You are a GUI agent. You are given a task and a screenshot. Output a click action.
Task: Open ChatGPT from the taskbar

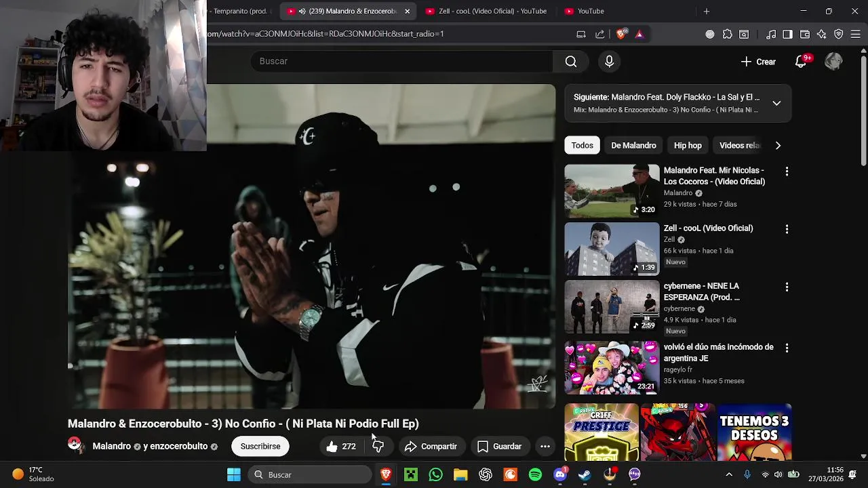click(486, 475)
